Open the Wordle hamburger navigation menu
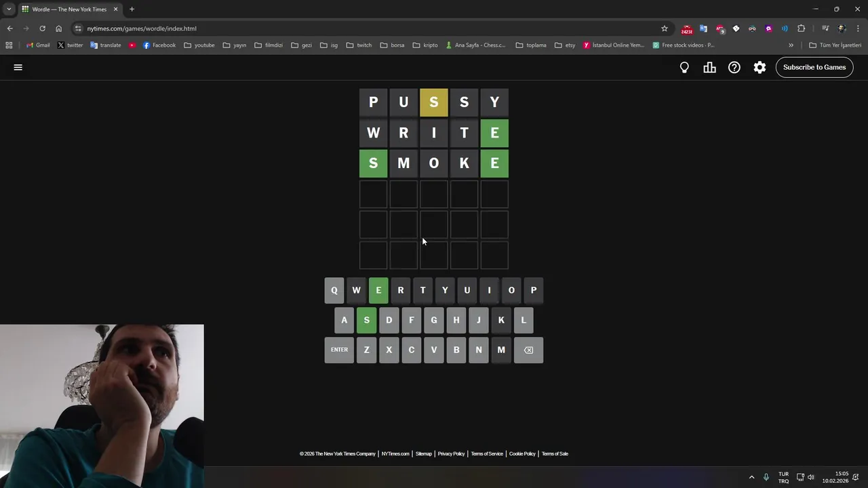The width and height of the screenshot is (868, 488). click(18, 67)
